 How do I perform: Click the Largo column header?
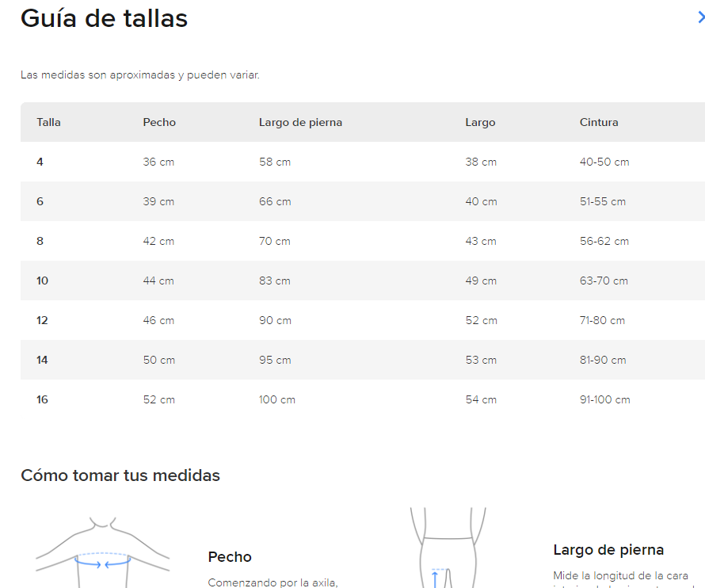(x=480, y=122)
